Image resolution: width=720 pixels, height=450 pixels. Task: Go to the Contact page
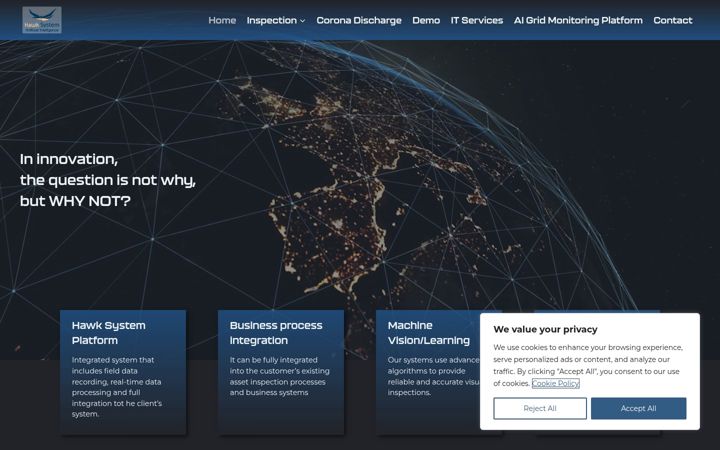[x=673, y=20]
